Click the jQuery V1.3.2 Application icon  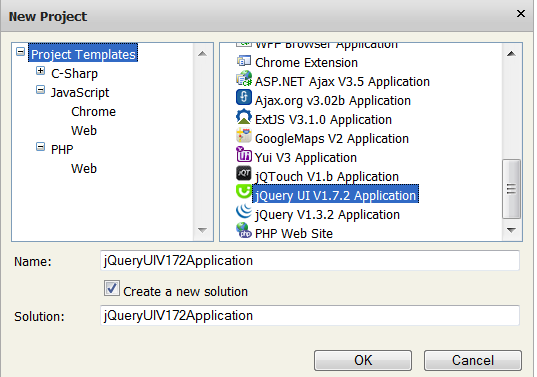coord(244,211)
